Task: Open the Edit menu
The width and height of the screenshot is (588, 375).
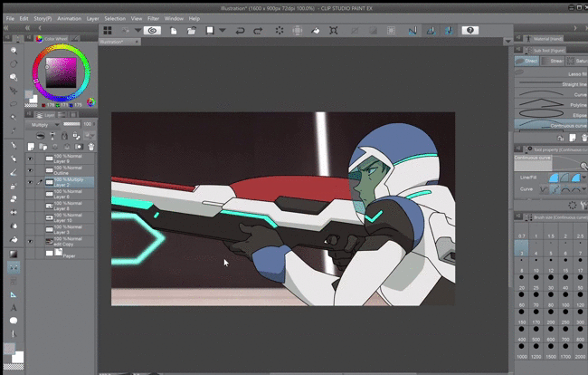Action: point(24,18)
